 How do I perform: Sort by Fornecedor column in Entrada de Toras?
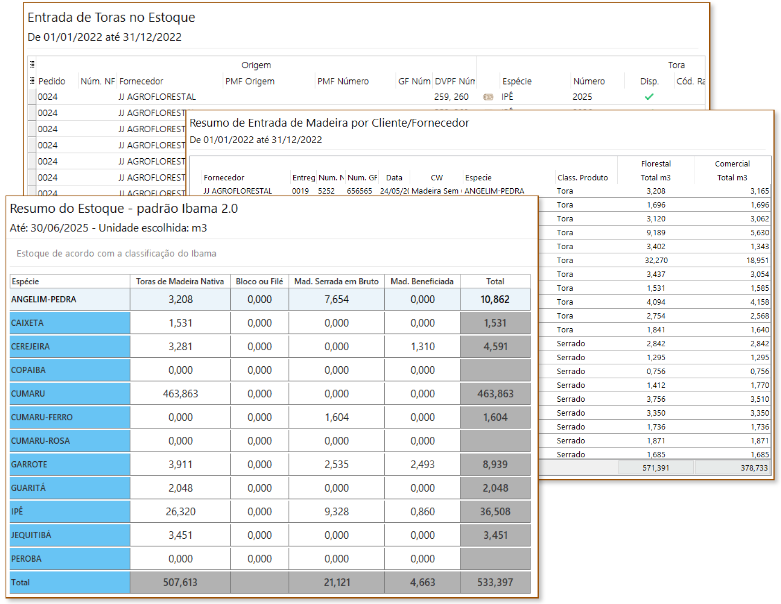(141, 81)
